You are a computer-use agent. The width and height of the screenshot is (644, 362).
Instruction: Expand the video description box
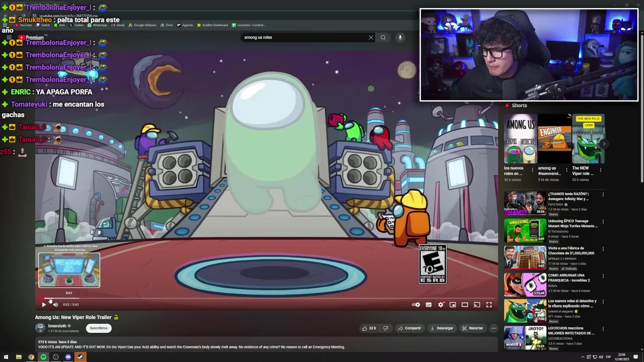(x=267, y=344)
